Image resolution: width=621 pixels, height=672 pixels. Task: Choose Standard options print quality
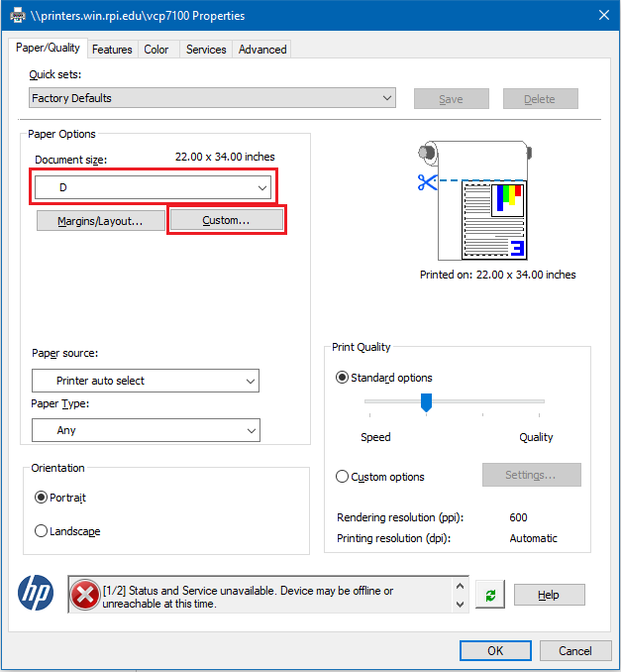pos(343,378)
